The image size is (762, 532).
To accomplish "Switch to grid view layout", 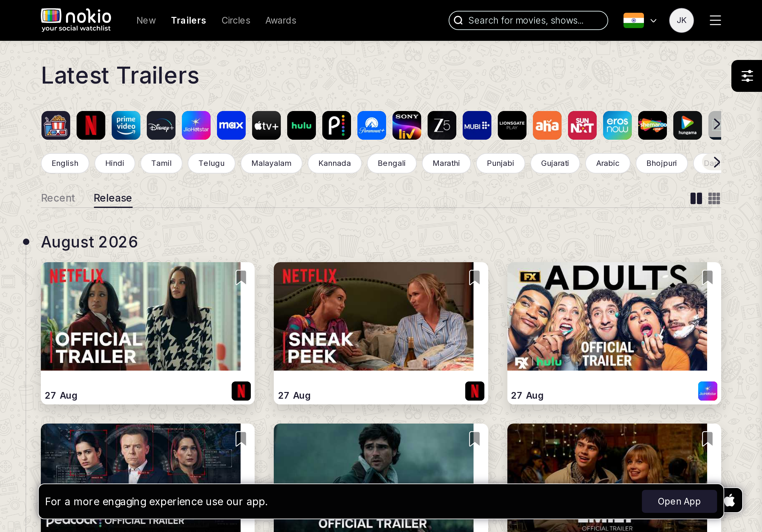I will click(x=714, y=199).
